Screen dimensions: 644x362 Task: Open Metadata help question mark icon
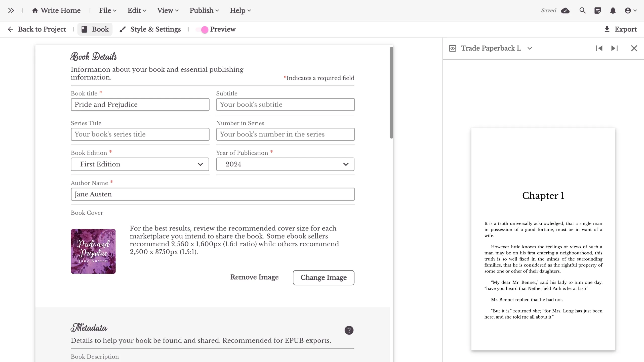[349, 330]
